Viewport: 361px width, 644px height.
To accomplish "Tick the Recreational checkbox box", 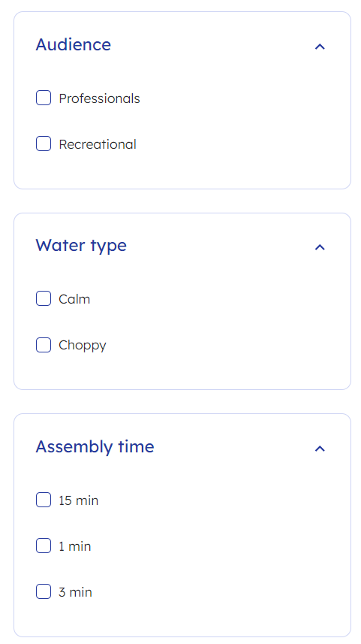I will point(44,144).
